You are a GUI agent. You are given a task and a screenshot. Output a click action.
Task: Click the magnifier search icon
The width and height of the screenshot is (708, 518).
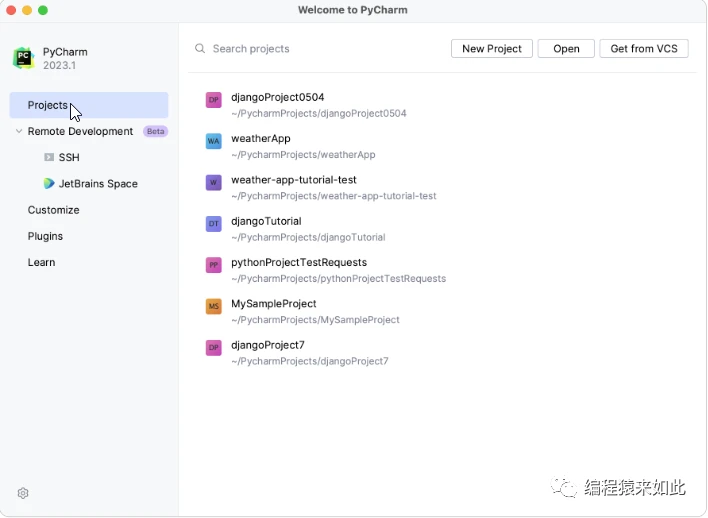[200, 49]
